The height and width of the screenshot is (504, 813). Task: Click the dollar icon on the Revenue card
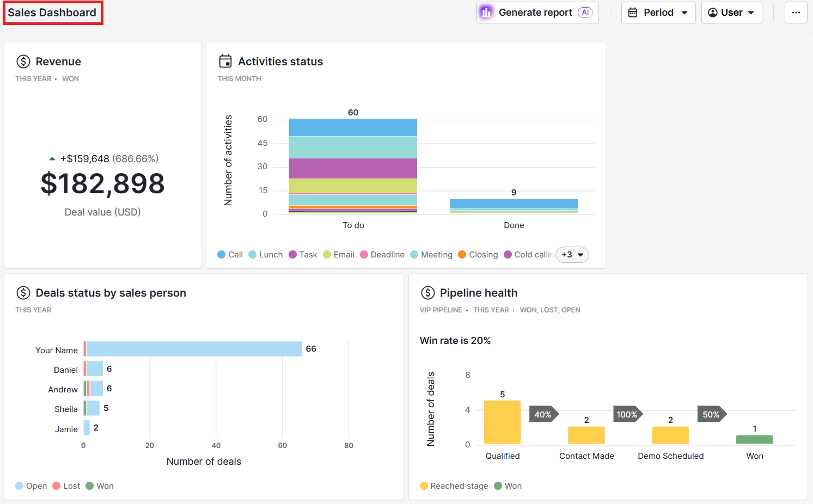tap(22, 62)
